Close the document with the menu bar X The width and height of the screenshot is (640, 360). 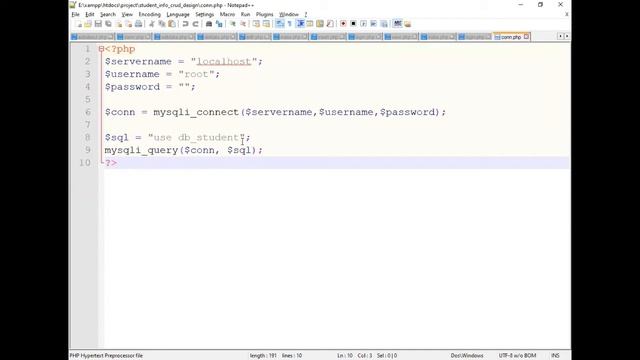point(567,14)
